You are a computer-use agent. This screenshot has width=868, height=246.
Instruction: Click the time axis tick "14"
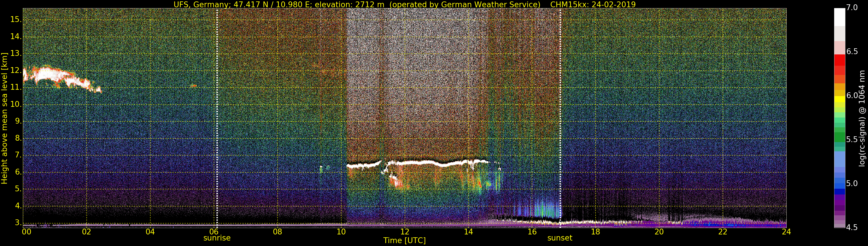coord(468,232)
